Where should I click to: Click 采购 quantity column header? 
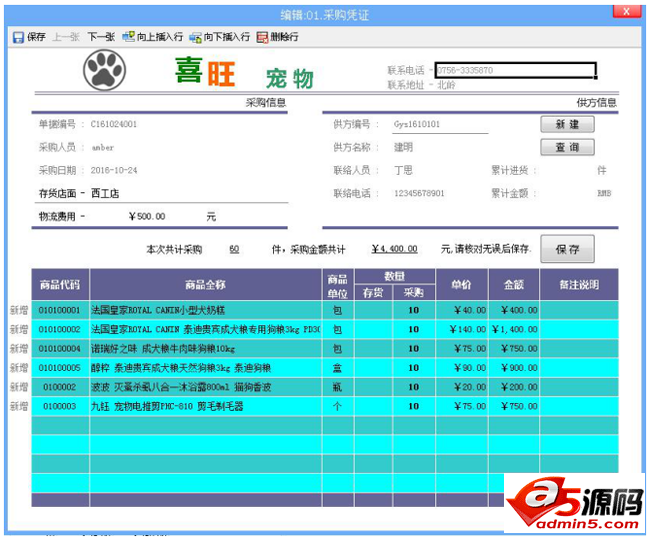(x=414, y=293)
